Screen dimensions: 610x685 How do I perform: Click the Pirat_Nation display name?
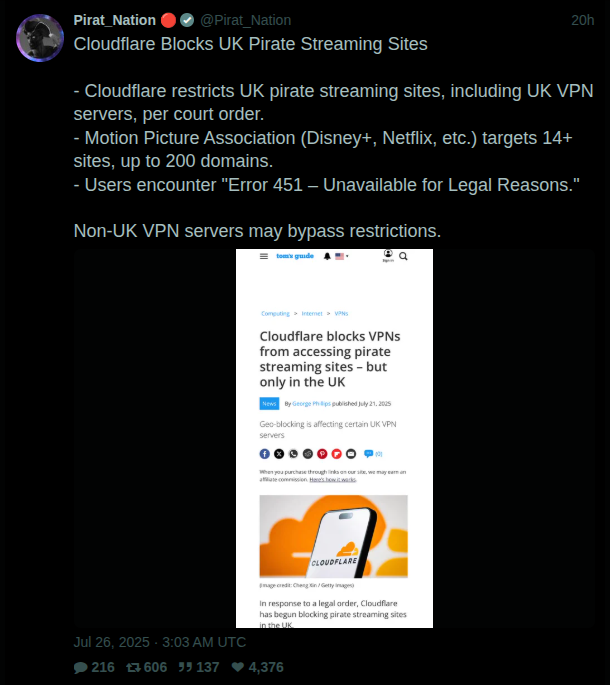(114, 20)
